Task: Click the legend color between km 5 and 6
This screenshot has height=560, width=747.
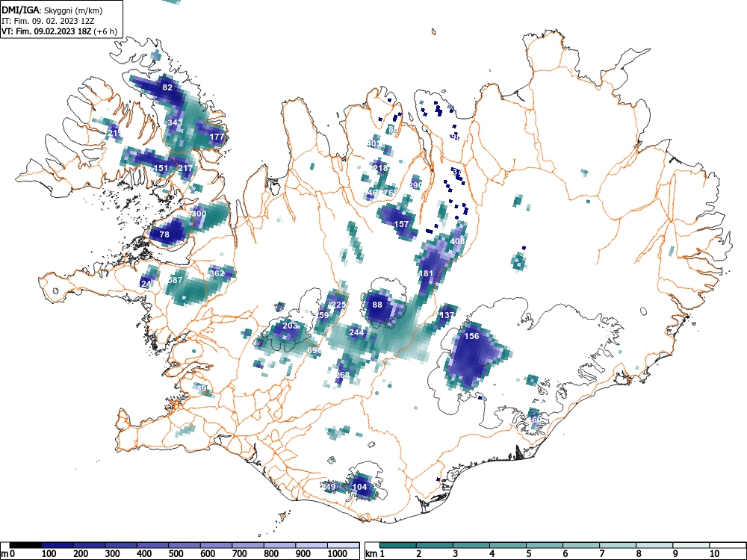Action: pos(545,545)
